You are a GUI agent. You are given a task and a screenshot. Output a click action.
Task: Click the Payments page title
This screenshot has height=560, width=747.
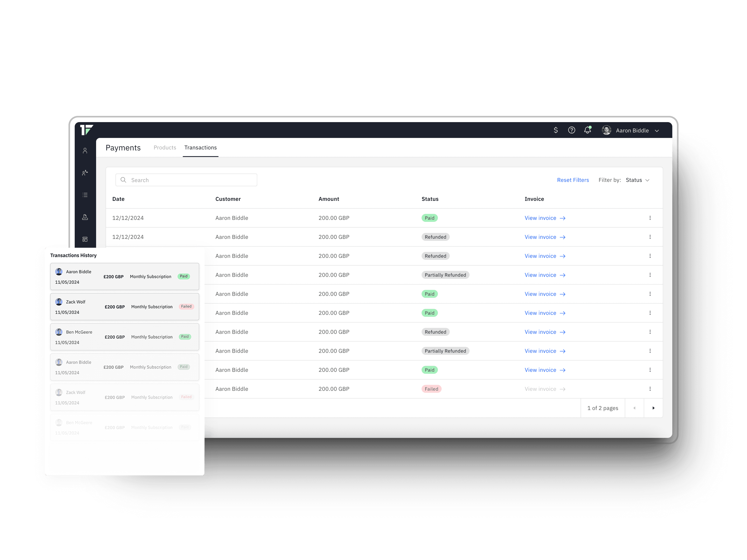pyautogui.click(x=123, y=148)
